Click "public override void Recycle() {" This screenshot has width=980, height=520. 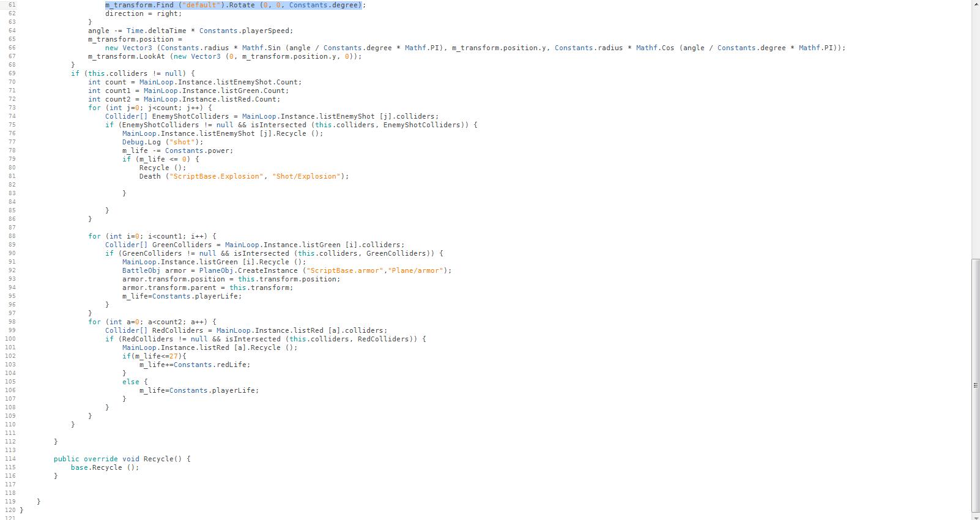tap(122, 459)
